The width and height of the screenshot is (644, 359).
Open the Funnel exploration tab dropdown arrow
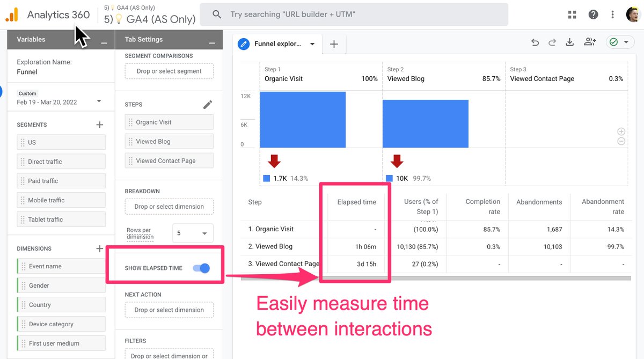312,44
